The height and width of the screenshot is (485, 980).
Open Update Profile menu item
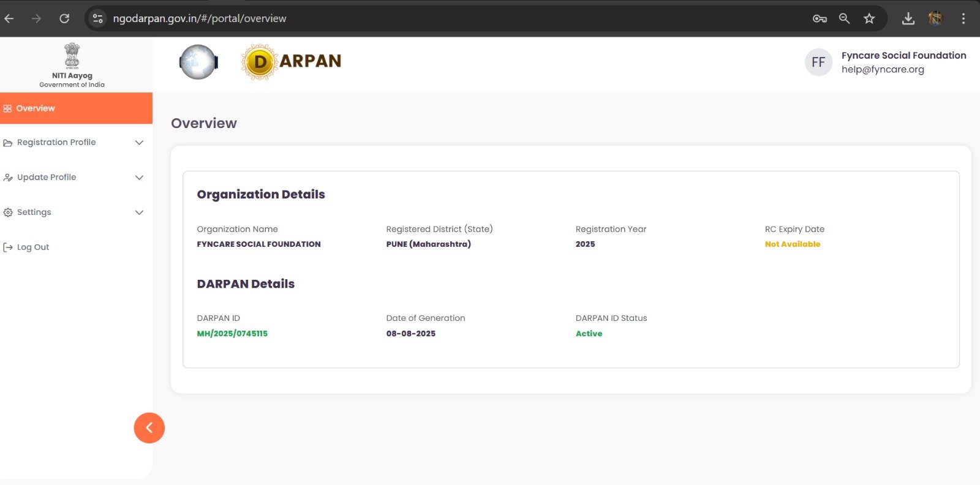click(x=76, y=178)
